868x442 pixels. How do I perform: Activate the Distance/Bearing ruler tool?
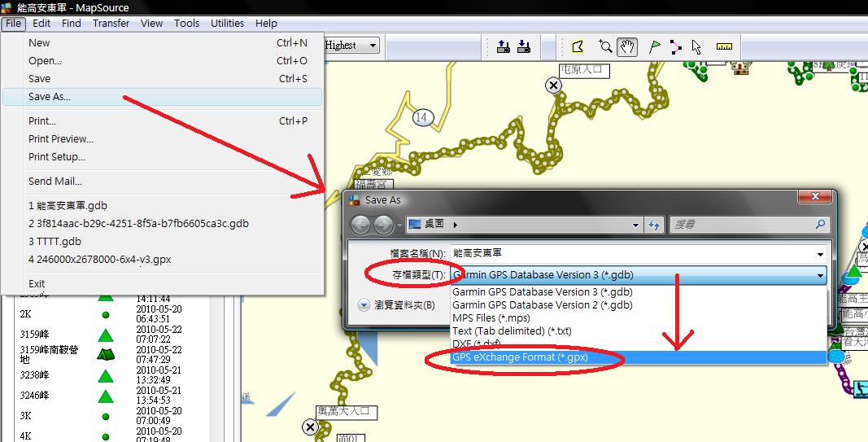point(724,46)
